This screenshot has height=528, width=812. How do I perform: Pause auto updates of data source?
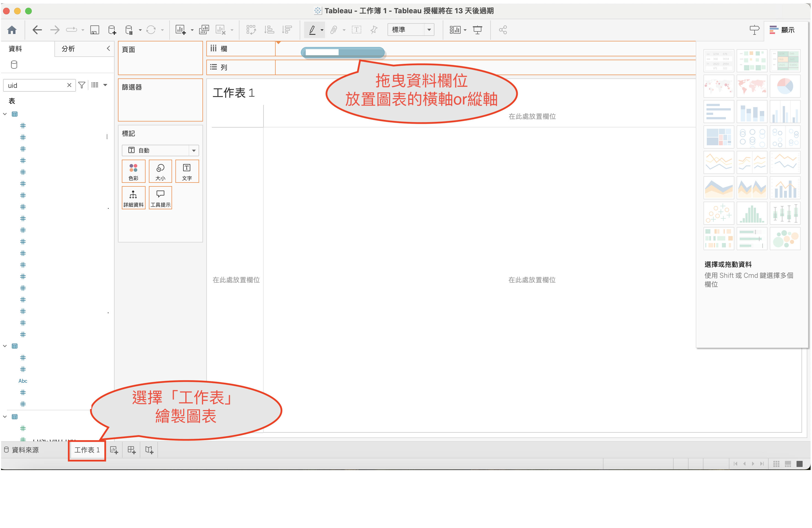[x=129, y=30]
